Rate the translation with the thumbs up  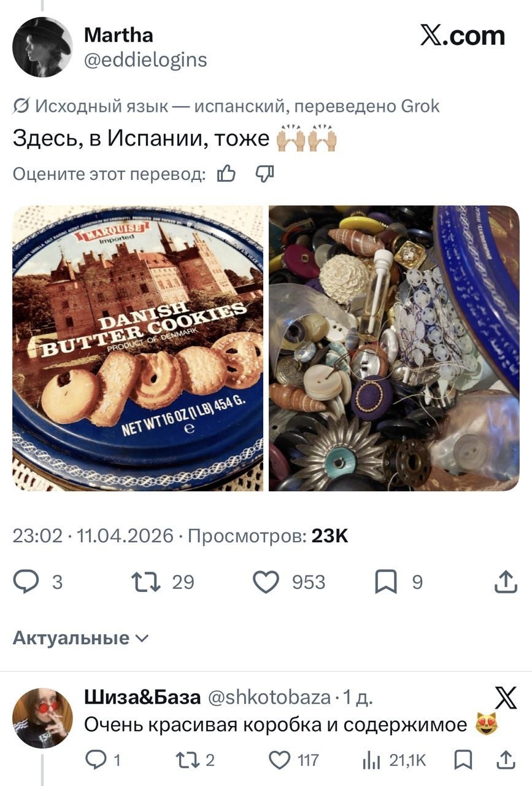pos(226,174)
